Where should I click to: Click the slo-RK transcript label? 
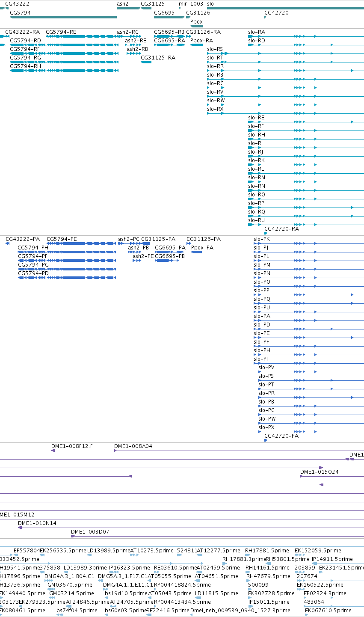[x=257, y=160]
